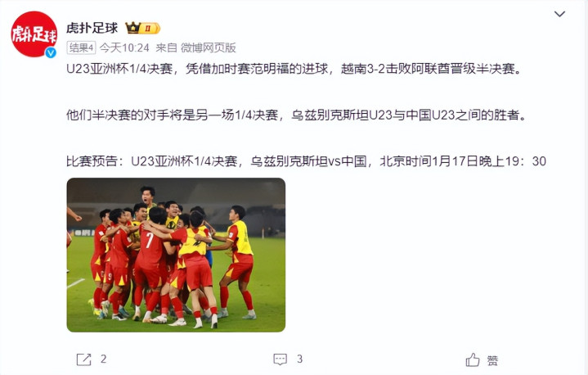
Task: Click the 比赛预告 match preview line
Action: tap(306, 161)
